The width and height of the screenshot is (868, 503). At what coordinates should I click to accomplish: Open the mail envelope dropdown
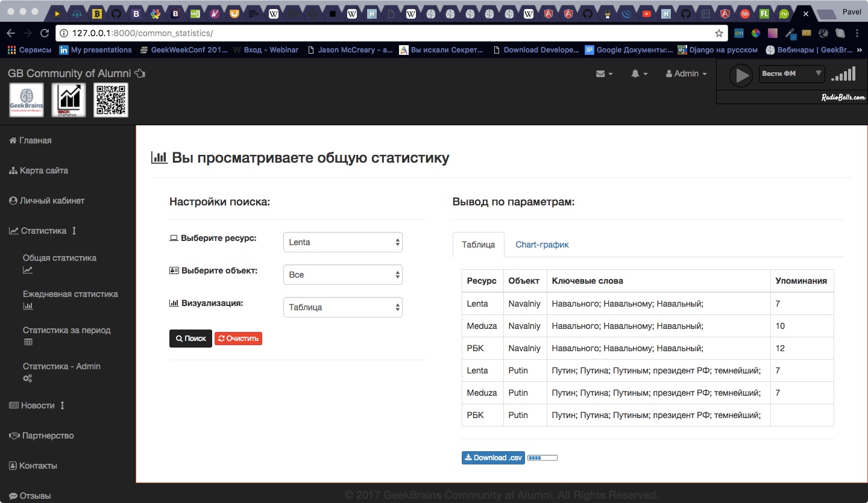604,73
